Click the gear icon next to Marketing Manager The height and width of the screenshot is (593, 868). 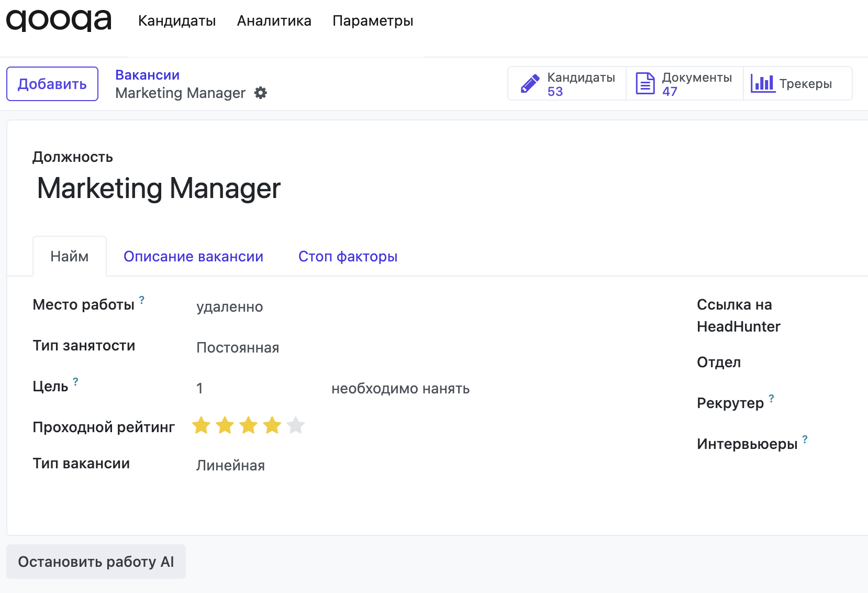[260, 93]
